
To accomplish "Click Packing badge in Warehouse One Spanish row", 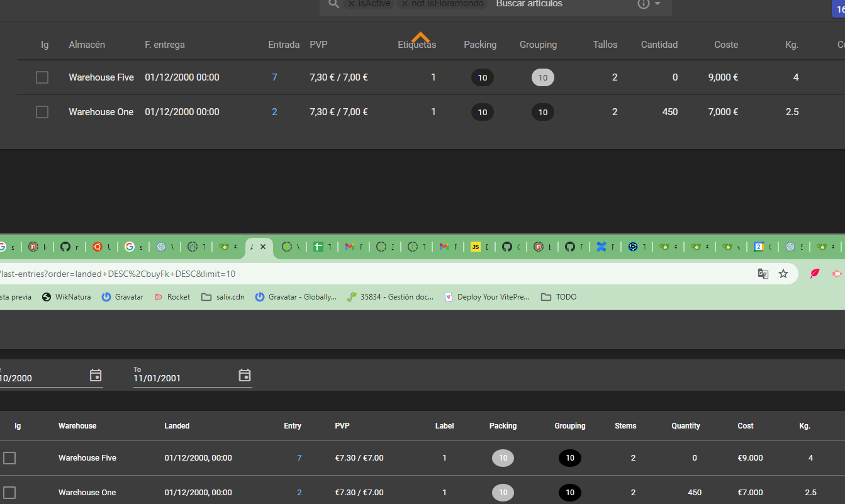I will pyautogui.click(x=483, y=112).
